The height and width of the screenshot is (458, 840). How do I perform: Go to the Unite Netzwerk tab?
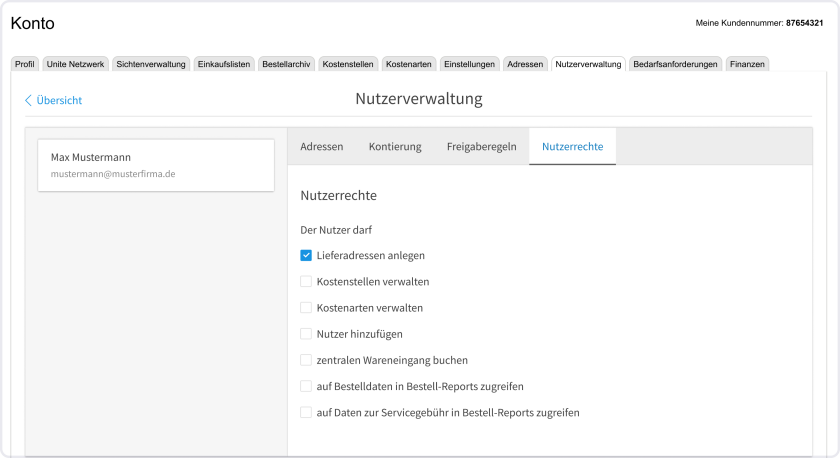[x=76, y=64]
